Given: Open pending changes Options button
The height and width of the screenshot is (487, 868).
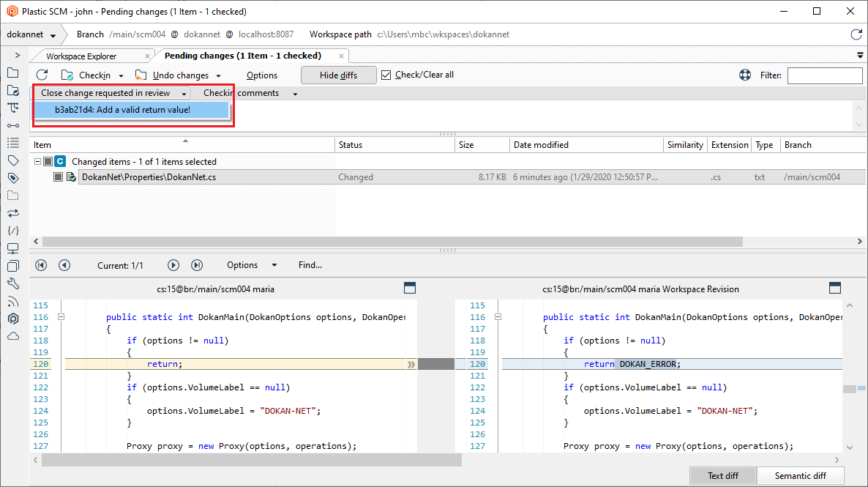Looking at the screenshot, I should [x=262, y=75].
